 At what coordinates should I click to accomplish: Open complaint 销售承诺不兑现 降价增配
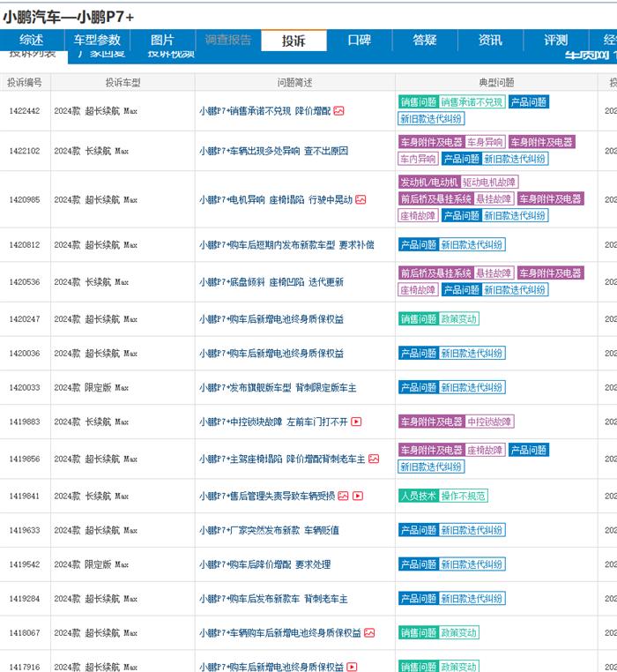tap(264, 111)
